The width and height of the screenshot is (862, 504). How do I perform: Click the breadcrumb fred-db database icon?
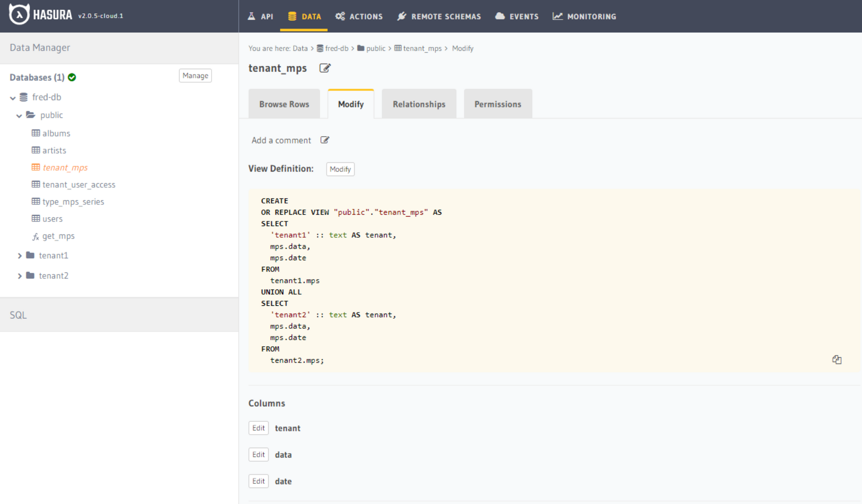(x=320, y=48)
